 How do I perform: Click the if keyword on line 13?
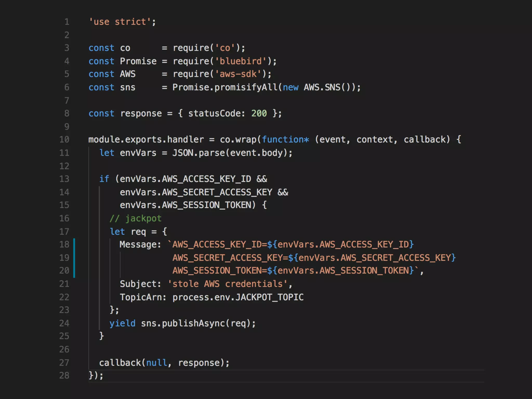click(x=104, y=179)
